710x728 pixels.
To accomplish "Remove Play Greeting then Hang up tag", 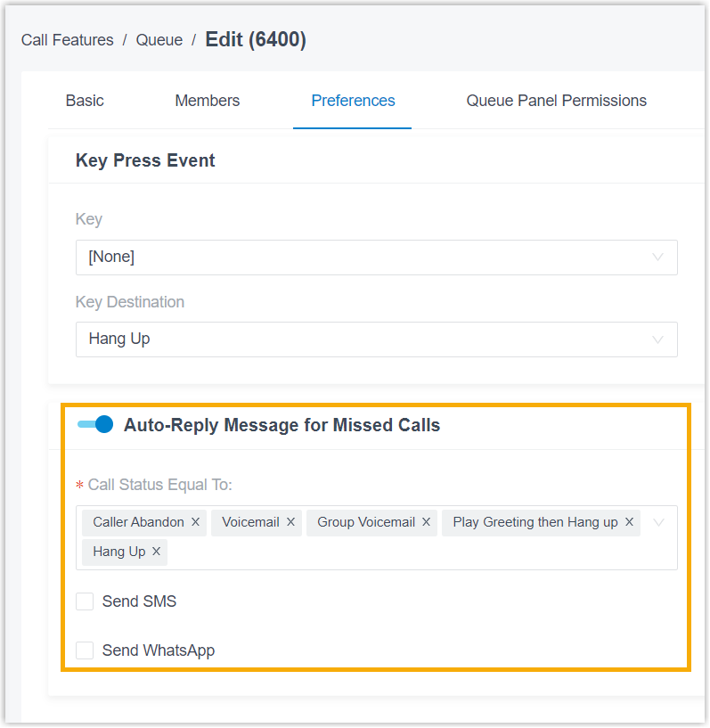I will point(629,522).
